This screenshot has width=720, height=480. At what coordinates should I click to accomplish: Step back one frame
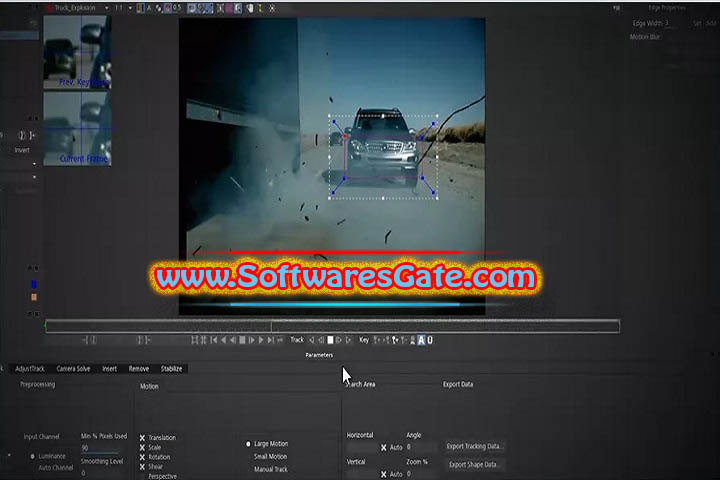233,340
